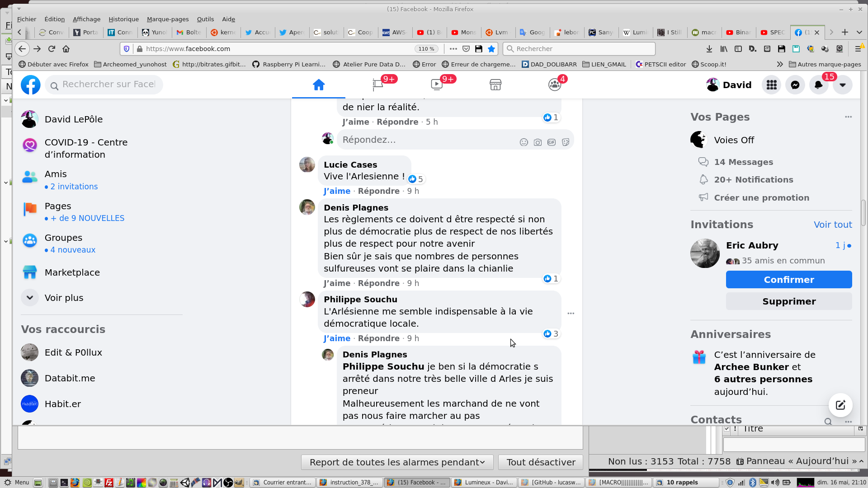Confirm Eric Aubry's friend invitation
Viewport: 868px width, 488px height.
[788, 280]
